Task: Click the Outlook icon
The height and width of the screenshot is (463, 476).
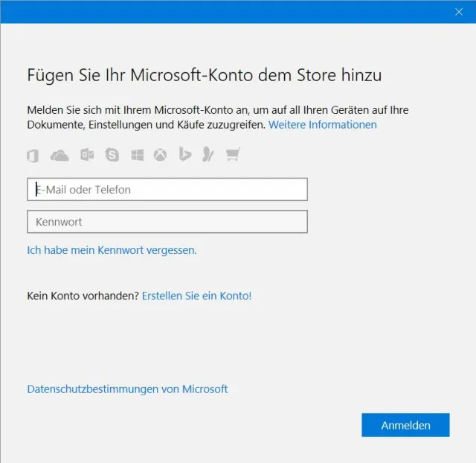Action: [x=87, y=155]
